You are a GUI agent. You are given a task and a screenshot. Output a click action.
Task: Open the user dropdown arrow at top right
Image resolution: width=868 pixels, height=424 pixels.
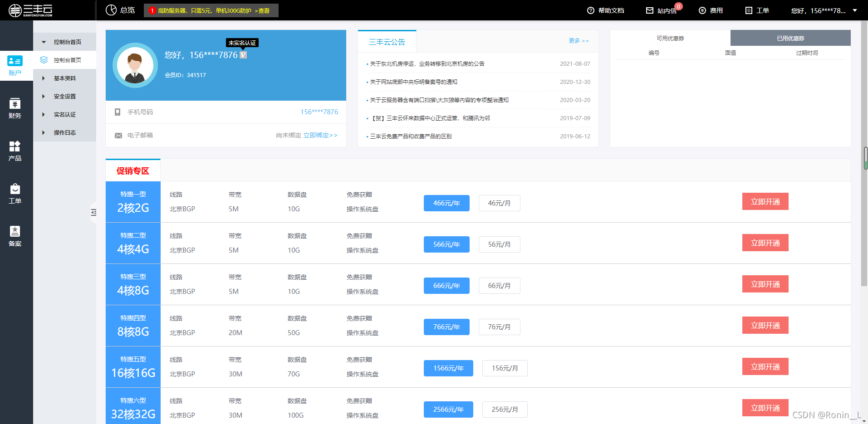point(855,10)
